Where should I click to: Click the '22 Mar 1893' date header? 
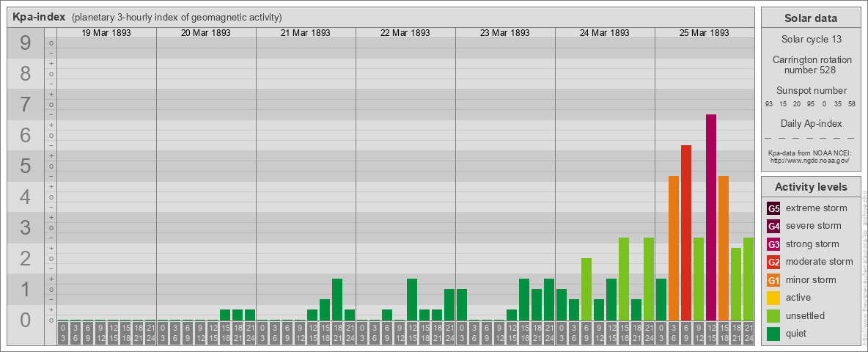click(405, 33)
